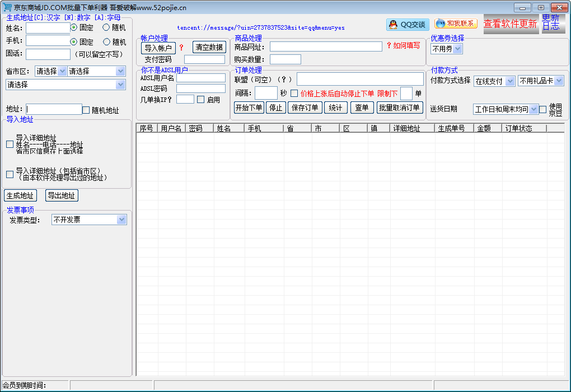Screen dimensions: 571x392
Task: Click the 几单换IP input field
Action: 185,99
